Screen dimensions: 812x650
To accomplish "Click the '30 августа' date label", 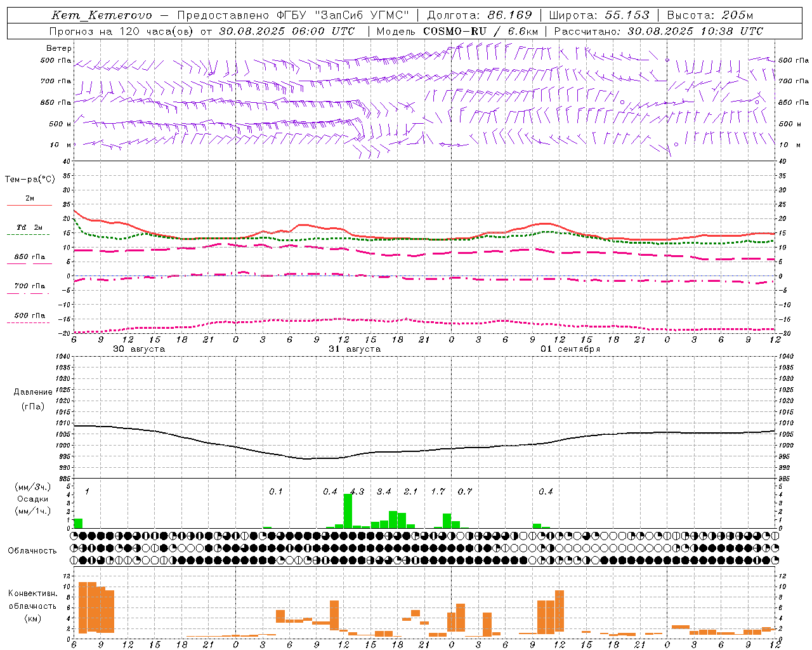I will (139, 349).
